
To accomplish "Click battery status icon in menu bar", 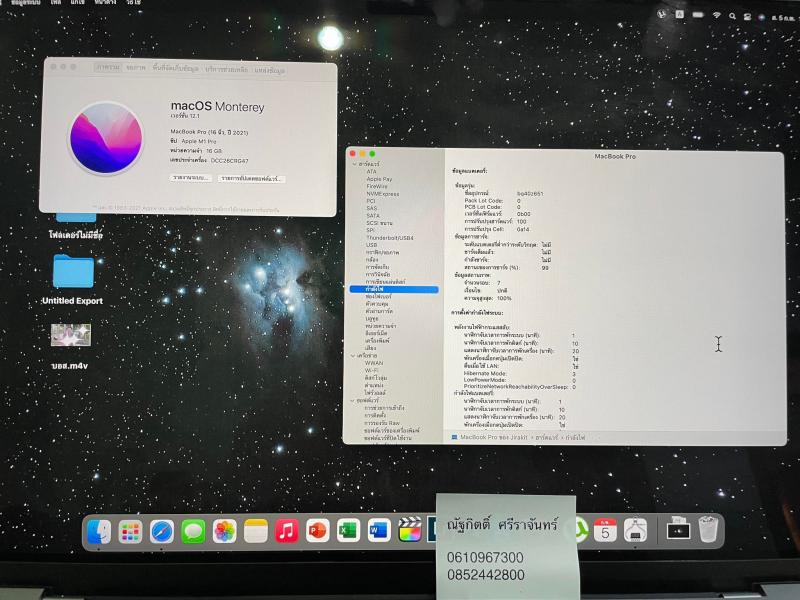I will (698, 15).
